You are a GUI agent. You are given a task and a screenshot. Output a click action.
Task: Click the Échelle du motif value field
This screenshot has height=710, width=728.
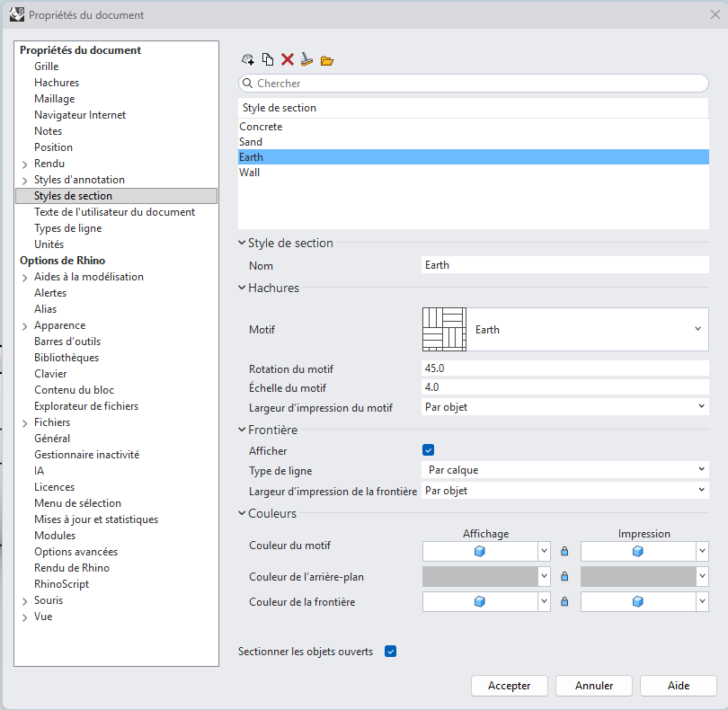565,387
